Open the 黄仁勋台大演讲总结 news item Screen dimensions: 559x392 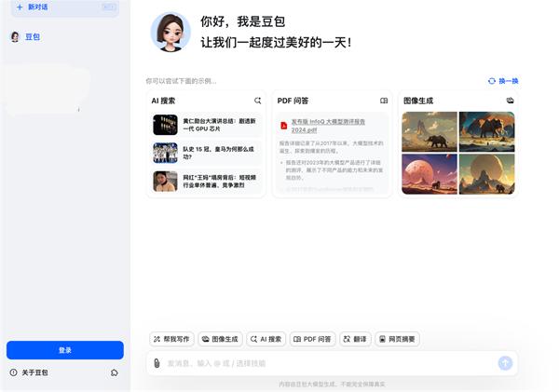click(x=206, y=125)
